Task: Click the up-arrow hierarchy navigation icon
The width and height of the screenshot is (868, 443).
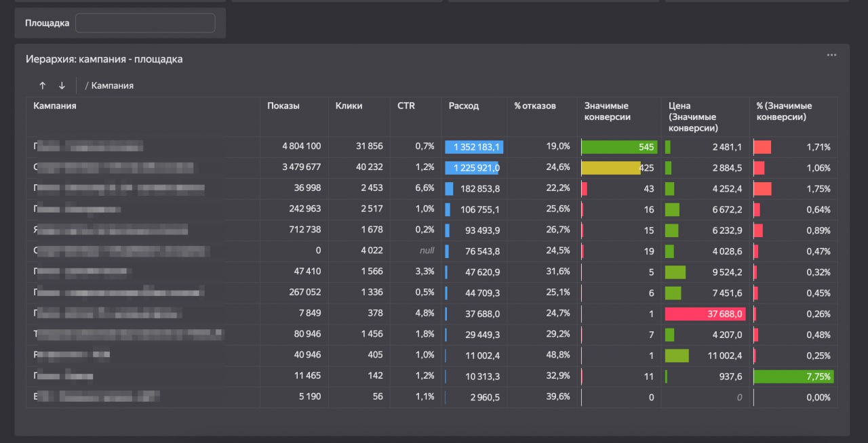Action: [x=42, y=85]
